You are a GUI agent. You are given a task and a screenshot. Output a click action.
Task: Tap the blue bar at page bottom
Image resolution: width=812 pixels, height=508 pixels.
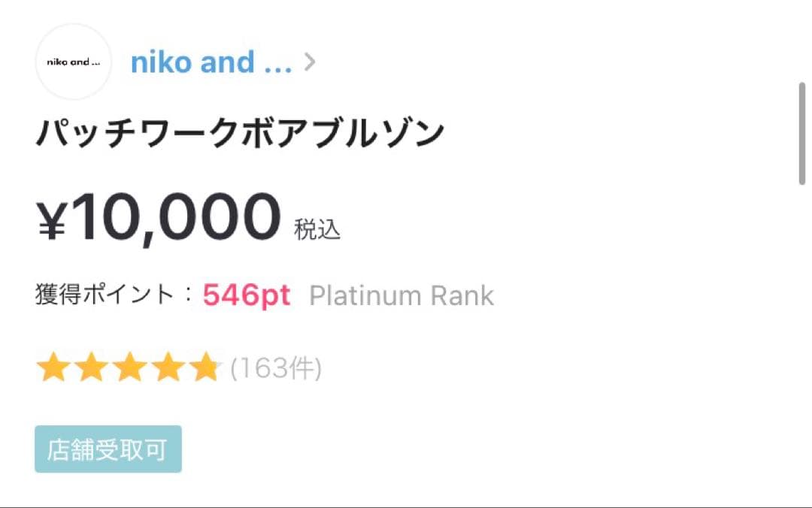click(x=406, y=505)
